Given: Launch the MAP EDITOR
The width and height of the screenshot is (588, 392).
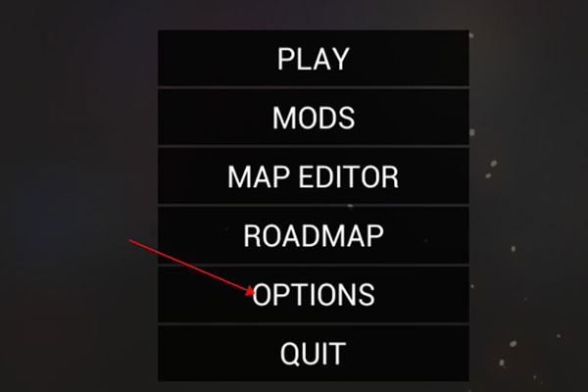Looking at the screenshot, I should tap(314, 176).
